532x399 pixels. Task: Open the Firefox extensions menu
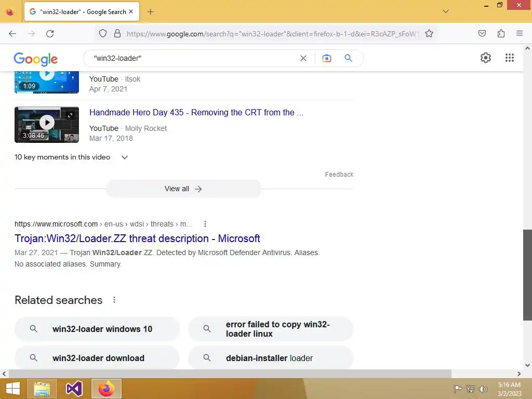(x=501, y=33)
